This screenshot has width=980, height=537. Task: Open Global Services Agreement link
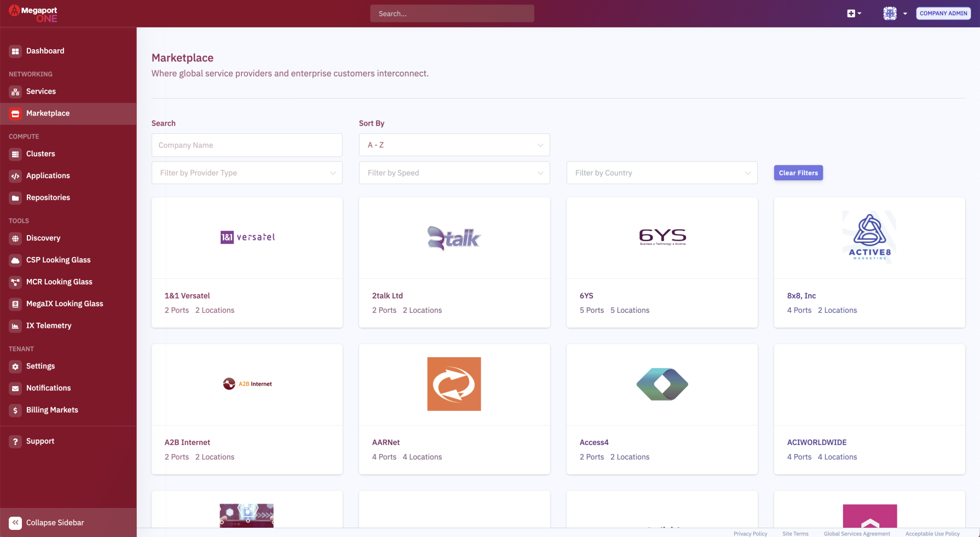857,534
